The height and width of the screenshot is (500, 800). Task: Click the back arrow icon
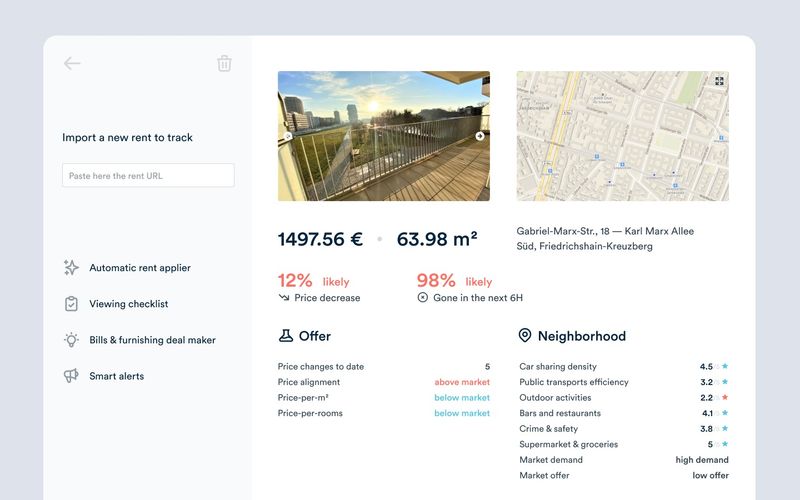coord(72,63)
